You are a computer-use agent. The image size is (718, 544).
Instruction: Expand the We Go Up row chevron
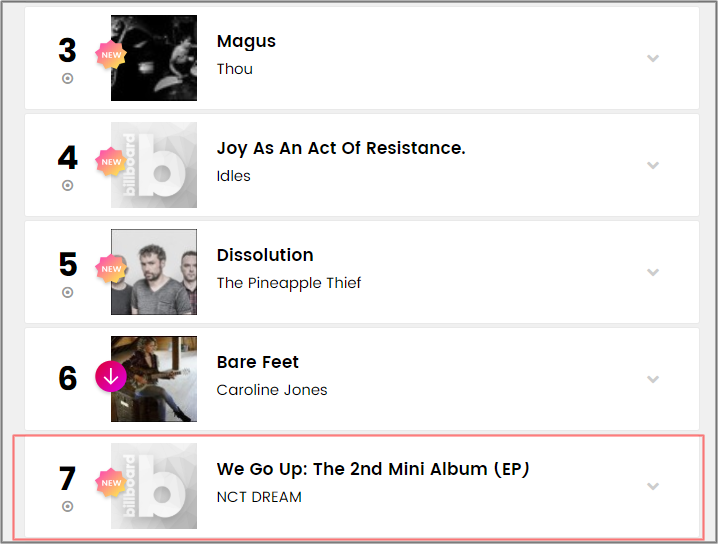(653, 486)
